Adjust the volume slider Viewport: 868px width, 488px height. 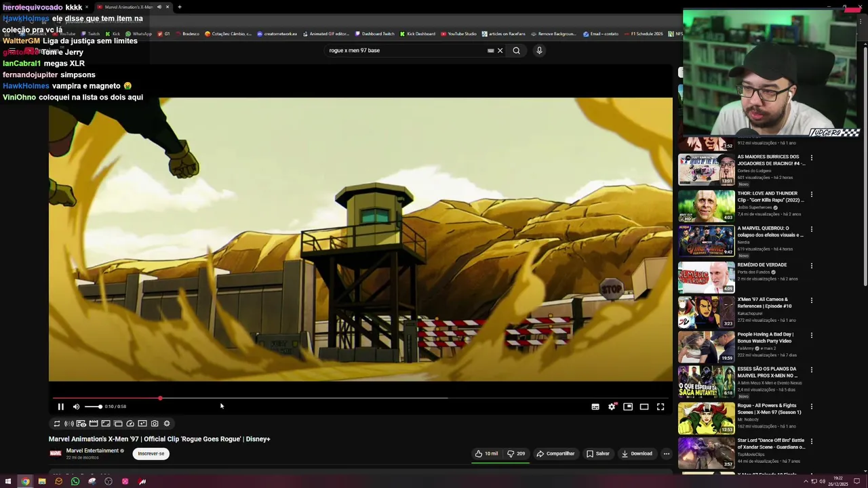pos(93,407)
